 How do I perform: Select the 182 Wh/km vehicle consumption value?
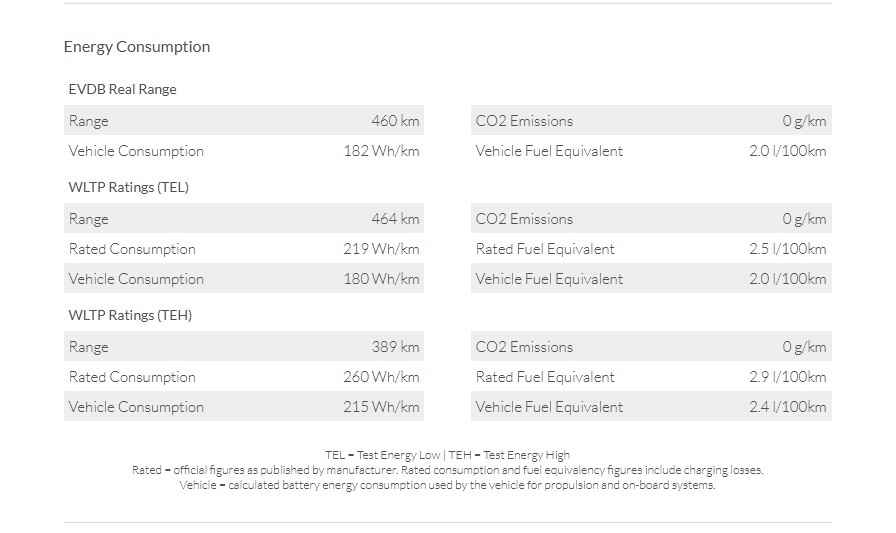click(381, 151)
